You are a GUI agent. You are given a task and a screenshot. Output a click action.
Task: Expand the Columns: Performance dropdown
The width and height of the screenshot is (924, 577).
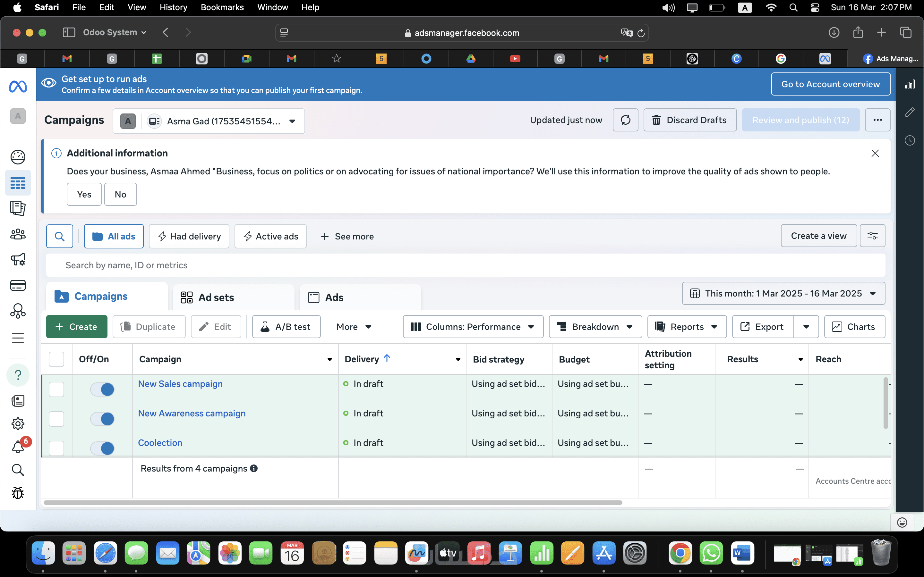(473, 327)
